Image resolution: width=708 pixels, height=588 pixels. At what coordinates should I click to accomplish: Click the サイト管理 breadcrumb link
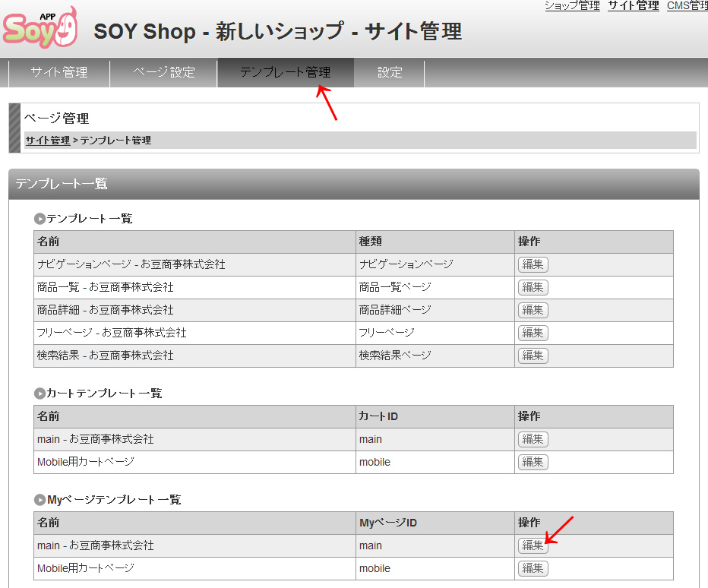pos(48,141)
